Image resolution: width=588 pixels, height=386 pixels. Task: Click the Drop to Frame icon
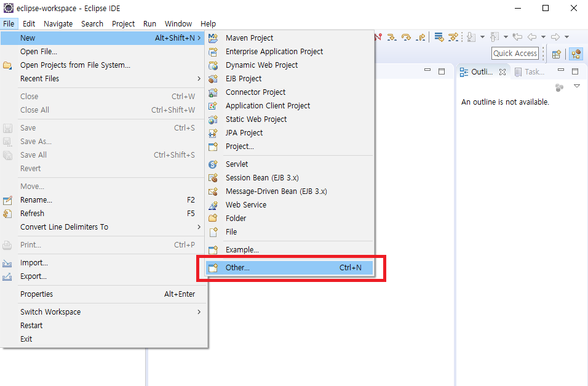(x=439, y=37)
